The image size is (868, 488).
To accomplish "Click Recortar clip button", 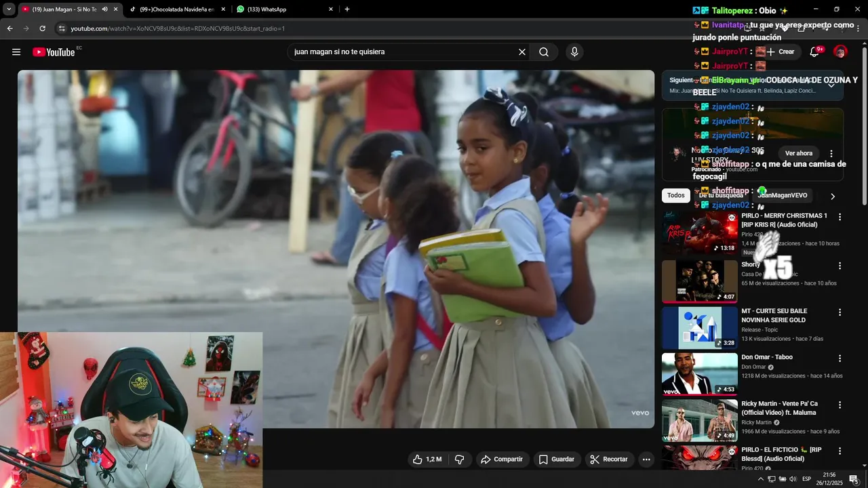I will click(x=610, y=460).
